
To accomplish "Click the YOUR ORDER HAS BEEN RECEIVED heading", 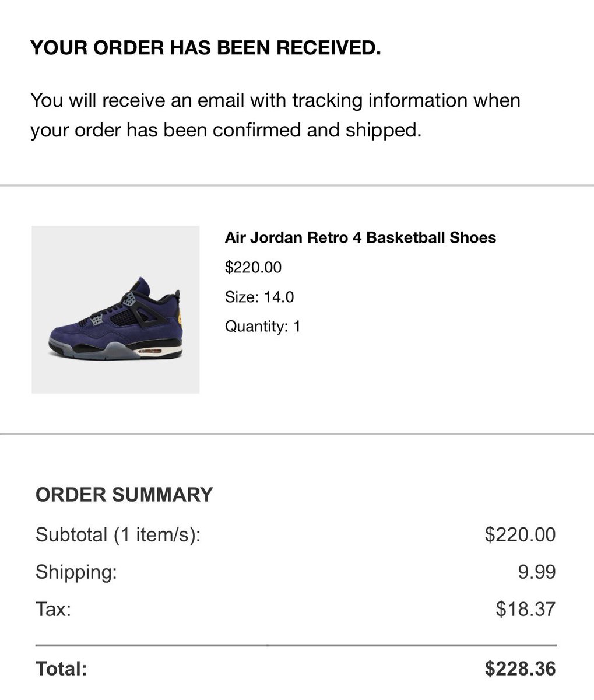I will (205, 48).
